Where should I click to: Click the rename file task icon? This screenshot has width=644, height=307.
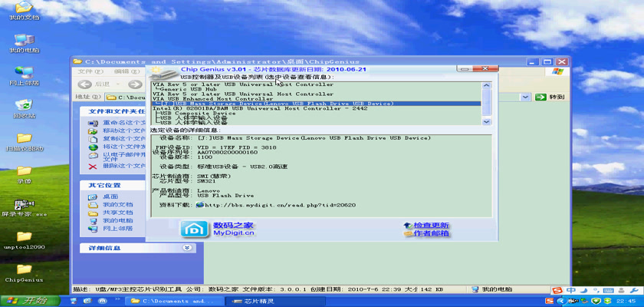(94, 123)
